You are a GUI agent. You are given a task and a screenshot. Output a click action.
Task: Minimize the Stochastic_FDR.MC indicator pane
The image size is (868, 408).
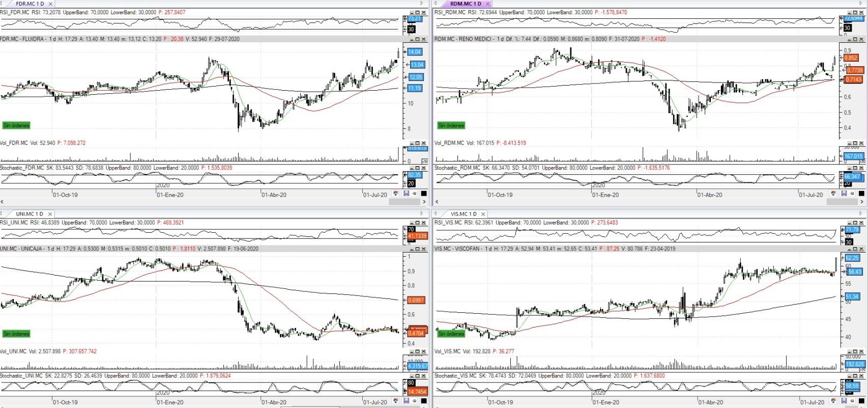[411, 168]
